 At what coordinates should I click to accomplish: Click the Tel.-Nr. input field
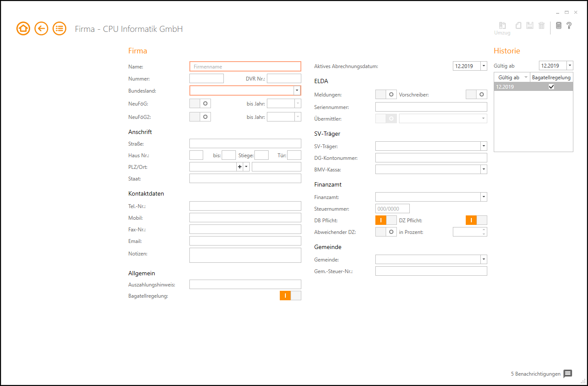coord(245,206)
